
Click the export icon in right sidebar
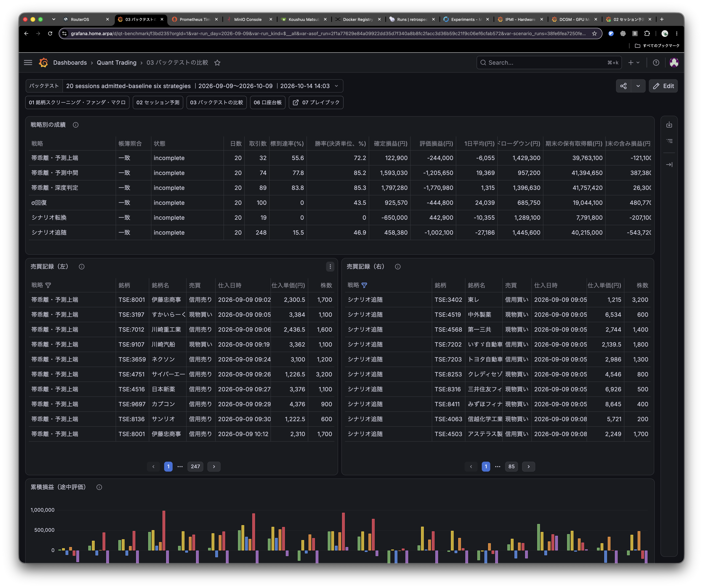click(669, 125)
